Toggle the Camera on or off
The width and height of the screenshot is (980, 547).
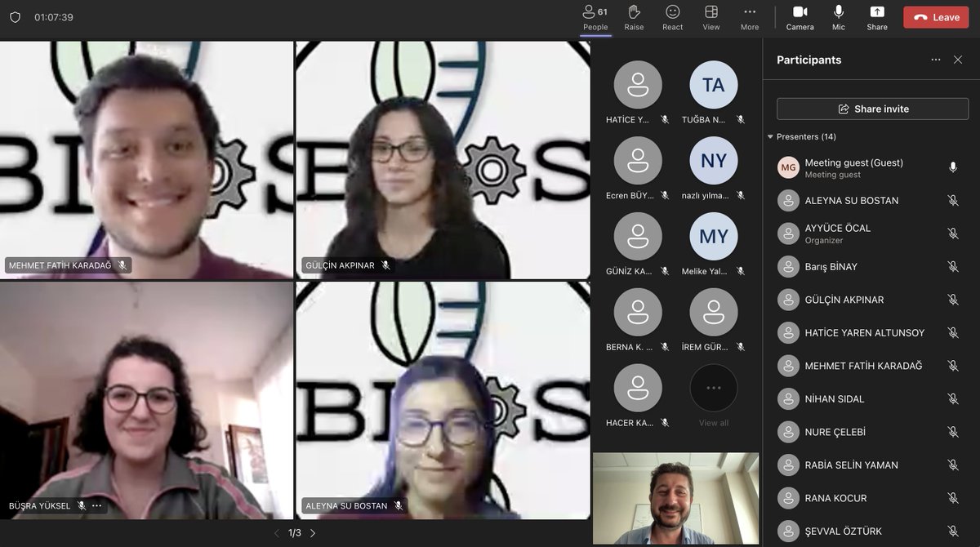point(800,17)
